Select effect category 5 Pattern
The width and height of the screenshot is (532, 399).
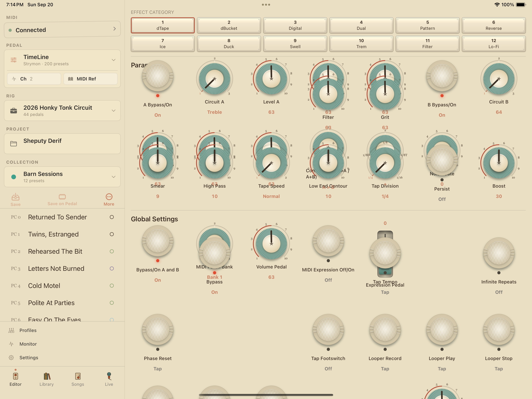tap(428, 25)
